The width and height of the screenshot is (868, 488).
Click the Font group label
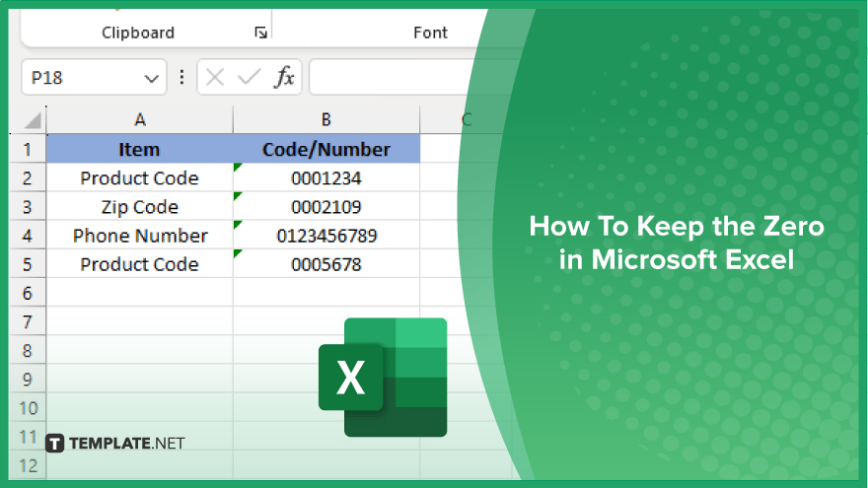point(430,33)
